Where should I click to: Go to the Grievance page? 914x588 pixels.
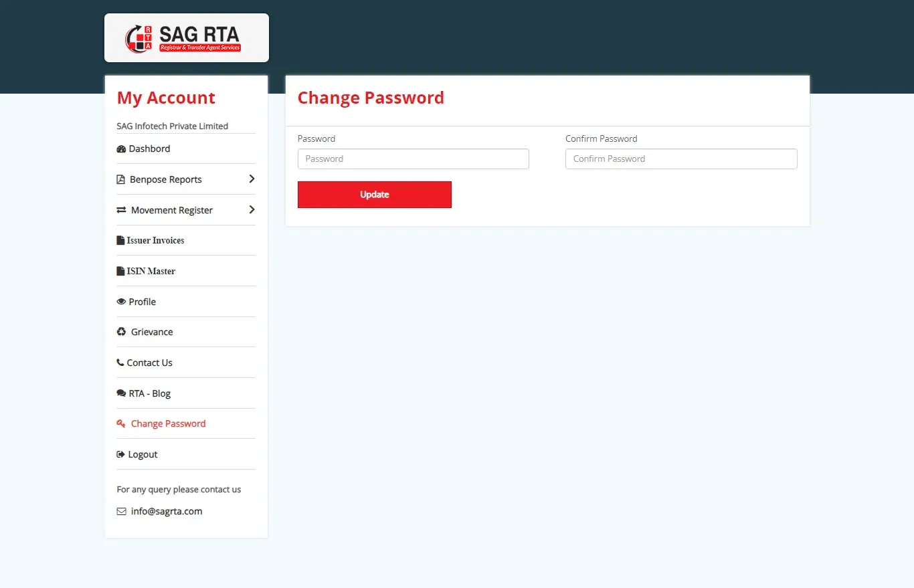pos(152,332)
